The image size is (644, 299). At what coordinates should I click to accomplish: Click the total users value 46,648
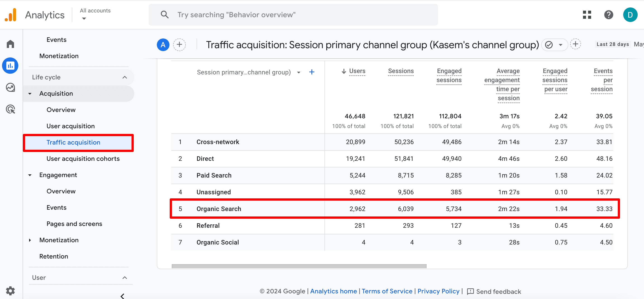click(x=355, y=116)
